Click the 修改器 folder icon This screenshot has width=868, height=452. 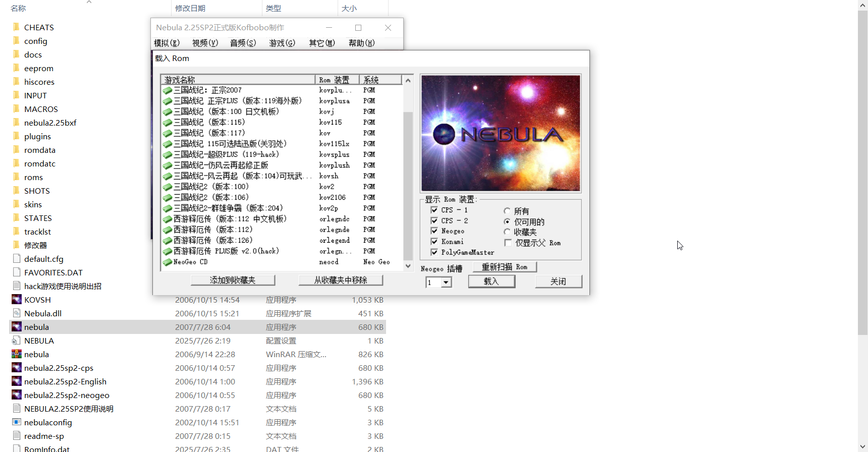coord(16,245)
